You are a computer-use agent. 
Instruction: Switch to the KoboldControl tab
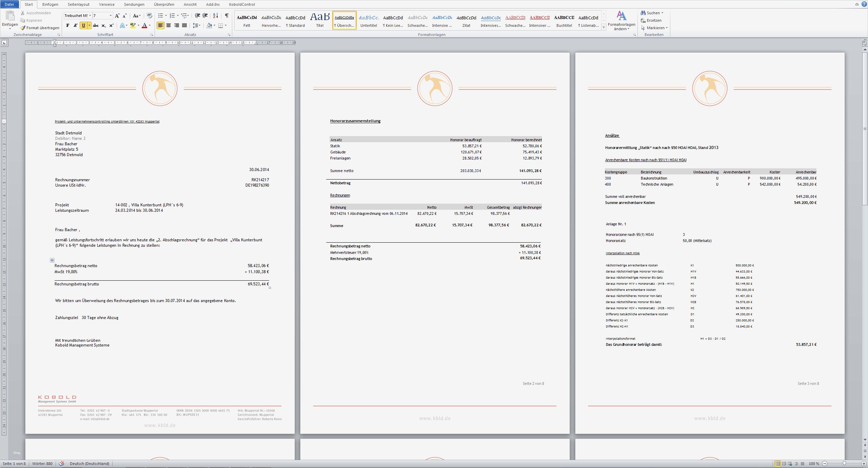pyautogui.click(x=242, y=4)
